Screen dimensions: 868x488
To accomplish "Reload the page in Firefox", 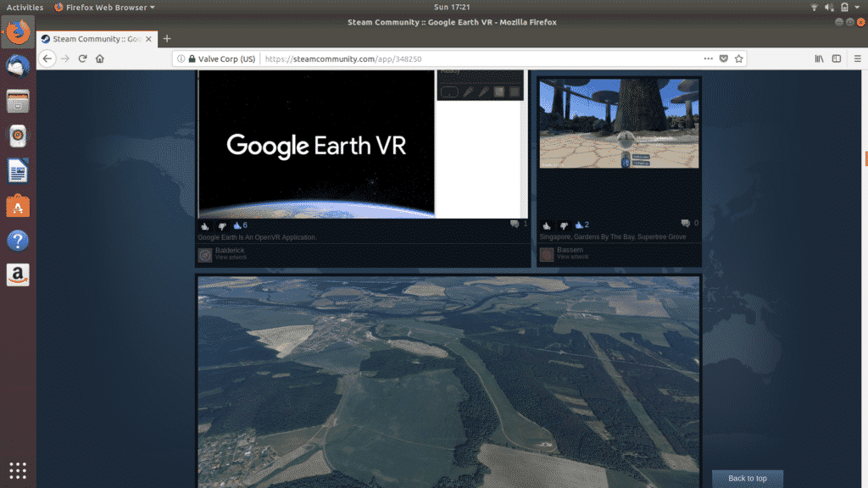I will pos(82,58).
